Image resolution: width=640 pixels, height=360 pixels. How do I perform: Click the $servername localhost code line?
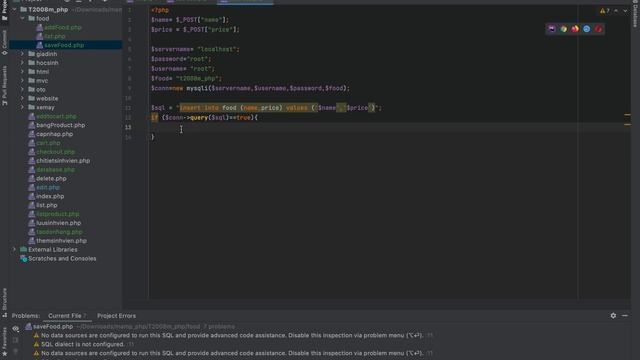click(195, 49)
